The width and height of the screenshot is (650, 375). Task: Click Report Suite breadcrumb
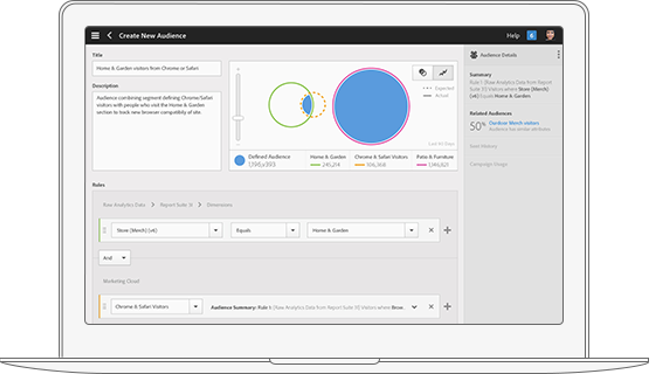coord(176,205)
